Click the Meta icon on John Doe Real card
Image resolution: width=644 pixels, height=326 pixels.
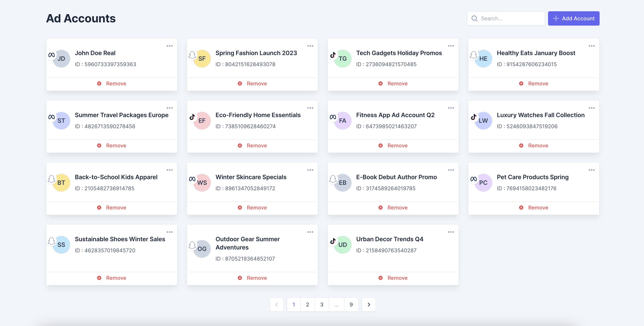52,55
